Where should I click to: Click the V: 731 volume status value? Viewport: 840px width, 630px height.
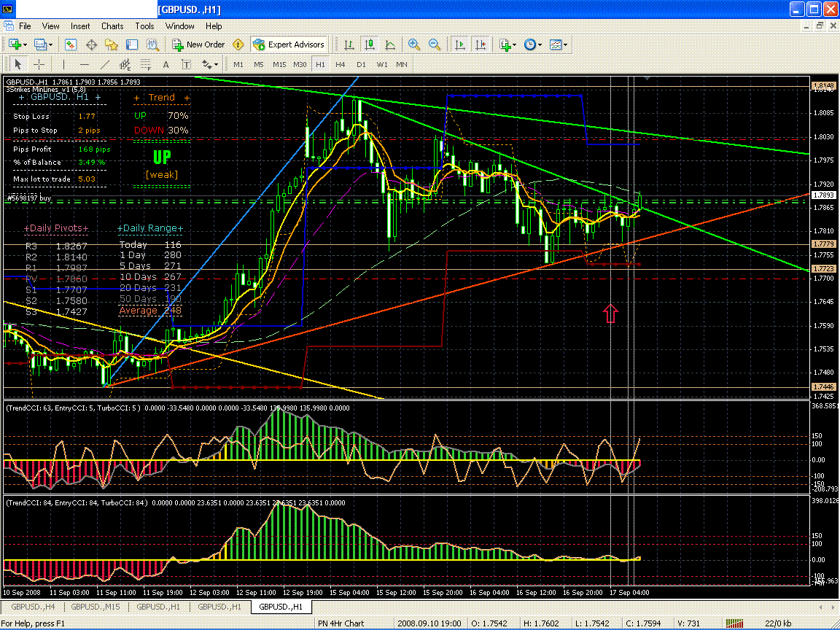pyautogui.click(x=688, y=623)
